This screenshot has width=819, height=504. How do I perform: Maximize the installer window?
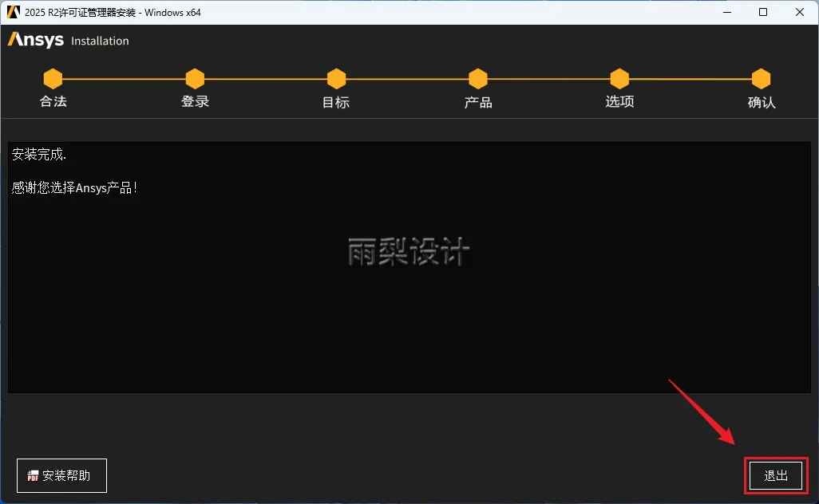pyautogui.click(x=763, y=12)
